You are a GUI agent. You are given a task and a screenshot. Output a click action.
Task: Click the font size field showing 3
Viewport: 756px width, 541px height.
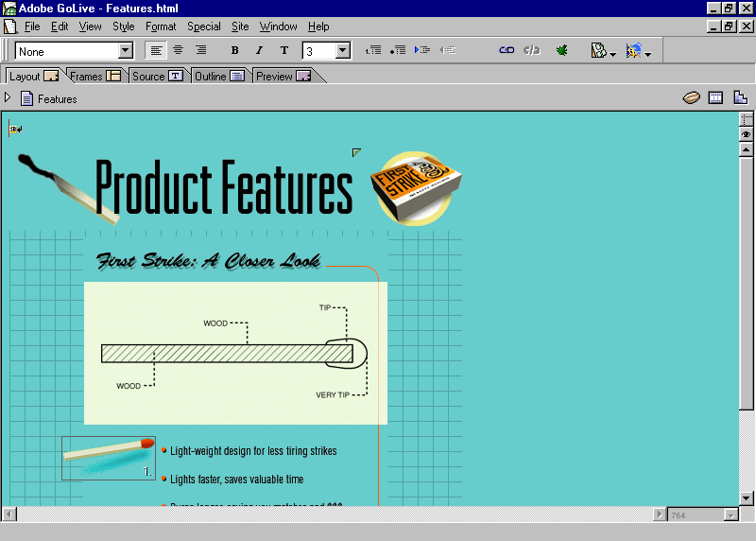coord(319,51)
